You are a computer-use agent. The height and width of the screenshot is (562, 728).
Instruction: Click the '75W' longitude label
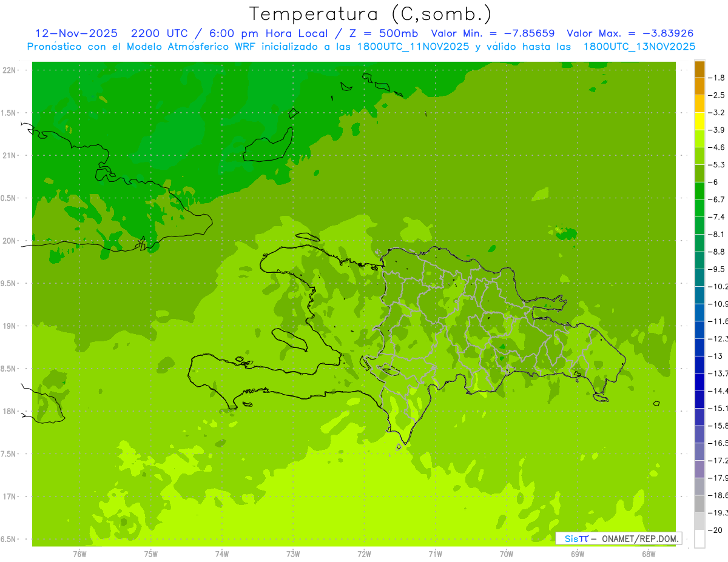[x=150, y=554]
